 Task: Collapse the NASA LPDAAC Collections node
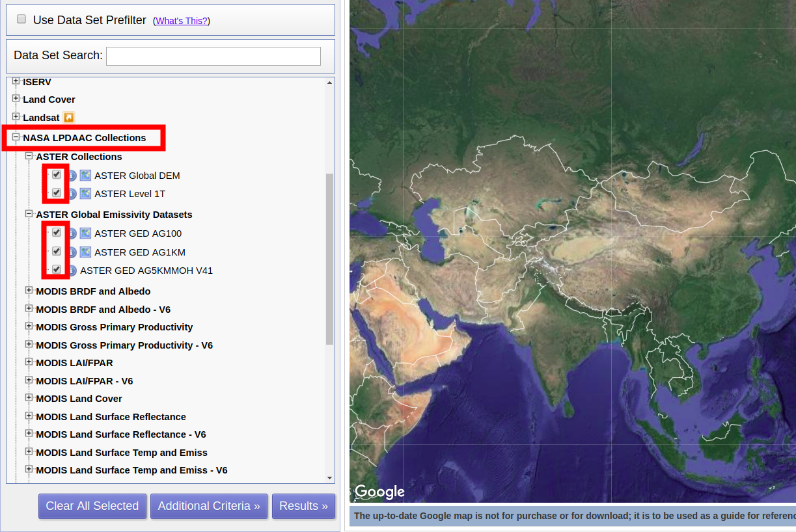pos(16,137)
